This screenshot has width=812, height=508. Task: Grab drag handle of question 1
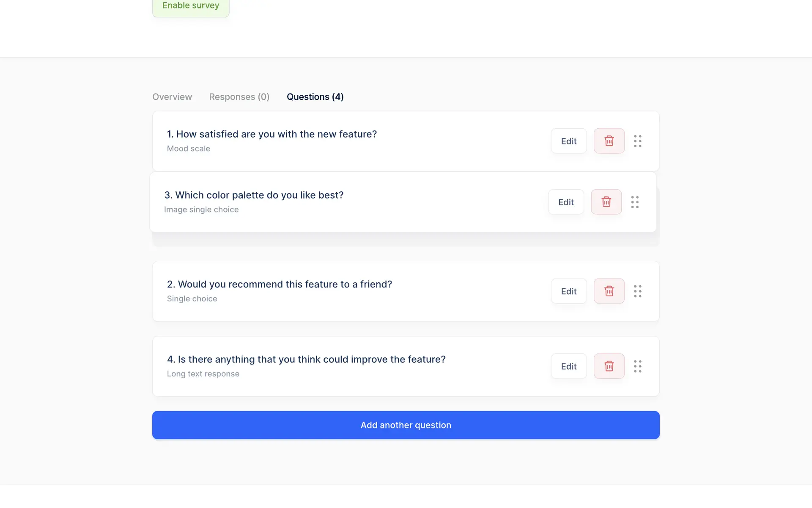point(638,141)
